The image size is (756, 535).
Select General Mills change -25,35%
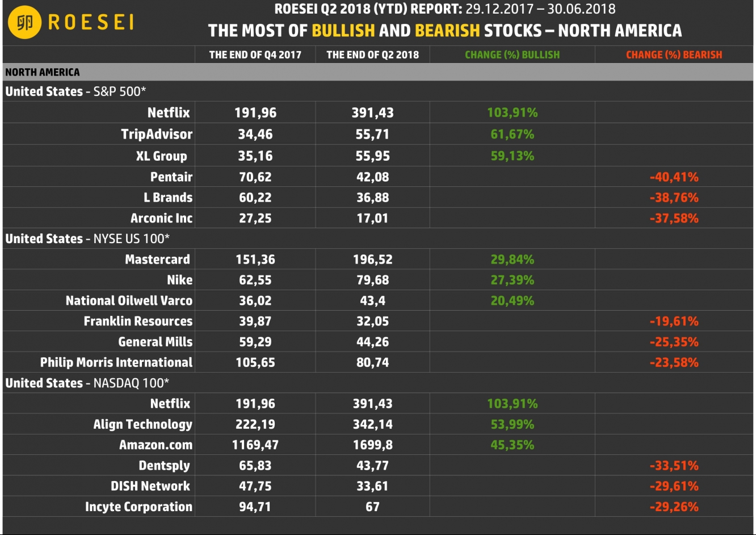pos(674,342)
